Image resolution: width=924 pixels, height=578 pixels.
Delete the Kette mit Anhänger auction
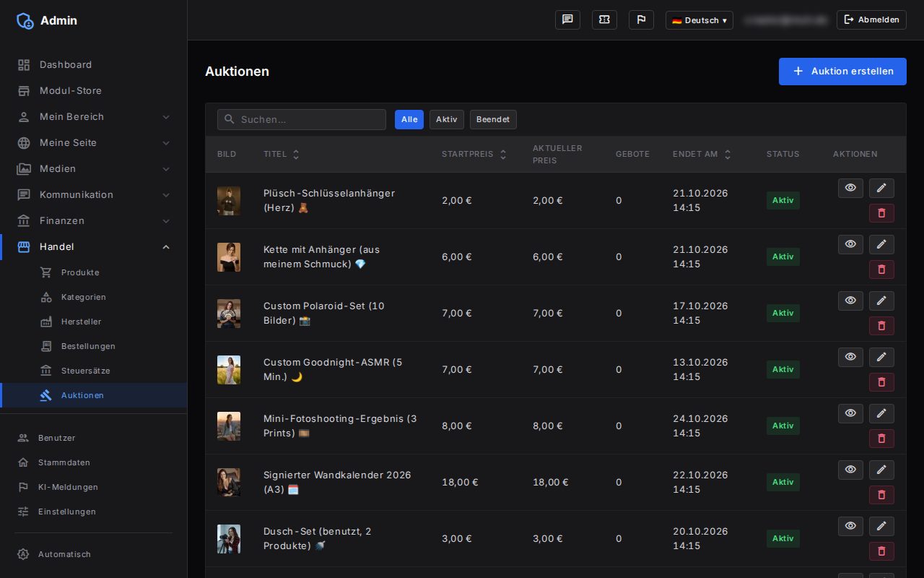(x=881, y=269)
